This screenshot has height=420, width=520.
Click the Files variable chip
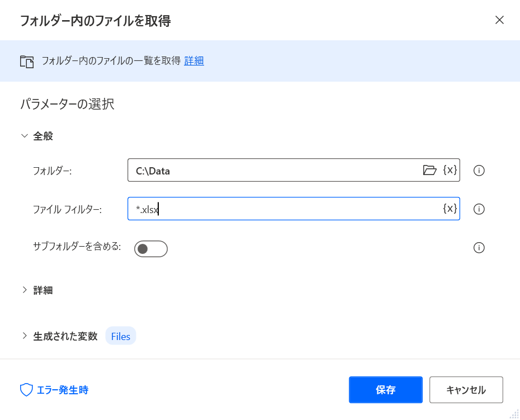(x=121, y=336)
